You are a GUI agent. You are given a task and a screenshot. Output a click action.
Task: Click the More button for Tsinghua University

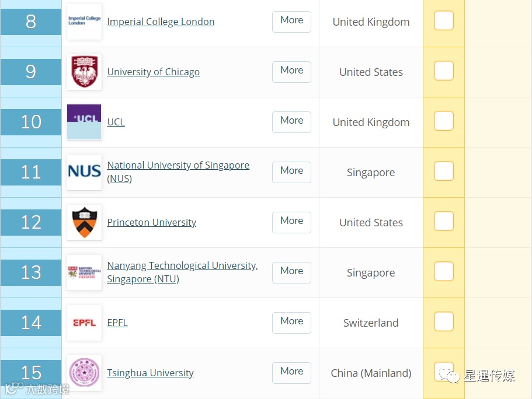coord(291,372)
